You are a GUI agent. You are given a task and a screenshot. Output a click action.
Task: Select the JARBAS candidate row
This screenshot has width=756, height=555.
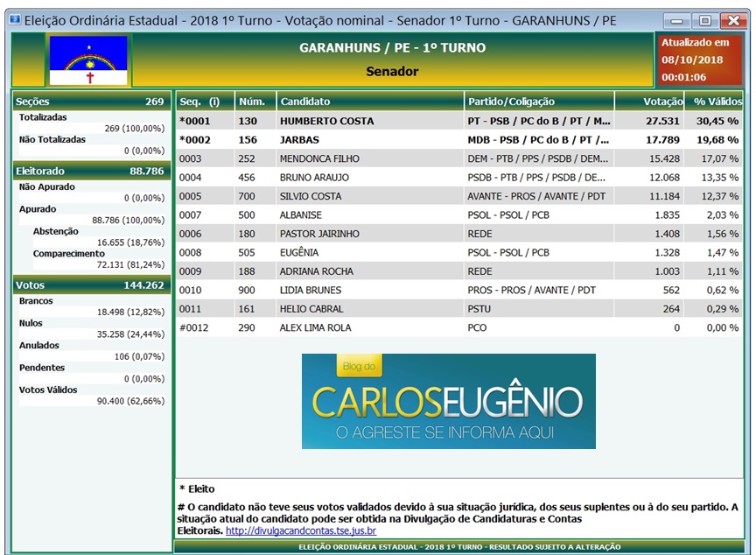coord(459,140)
